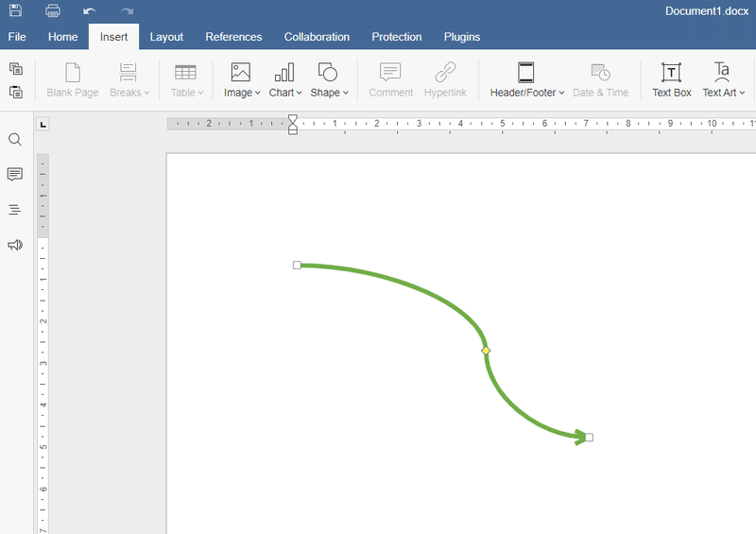This screenshot has width=756, height=534.
Task: Click the Document1.docx title text
Action: pos(706,11)
